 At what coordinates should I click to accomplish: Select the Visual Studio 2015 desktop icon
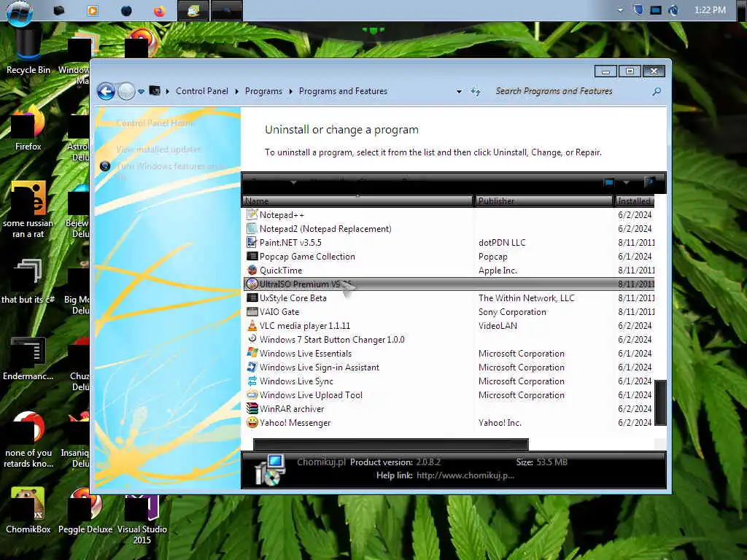(x=142, y=519)
